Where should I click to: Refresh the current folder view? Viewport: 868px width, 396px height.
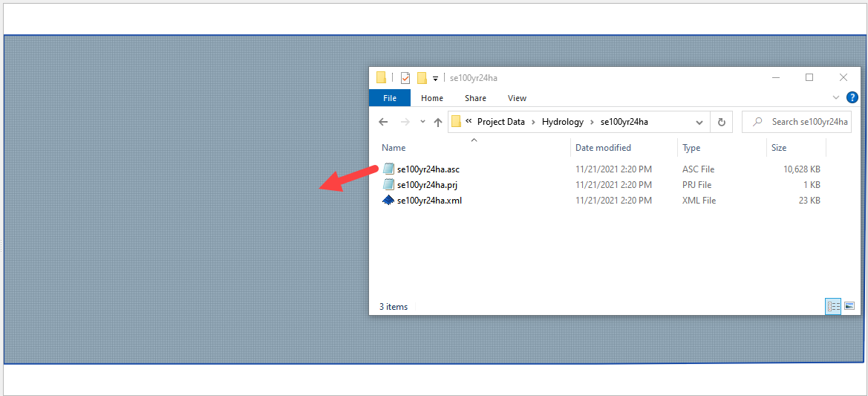(721, 122)
